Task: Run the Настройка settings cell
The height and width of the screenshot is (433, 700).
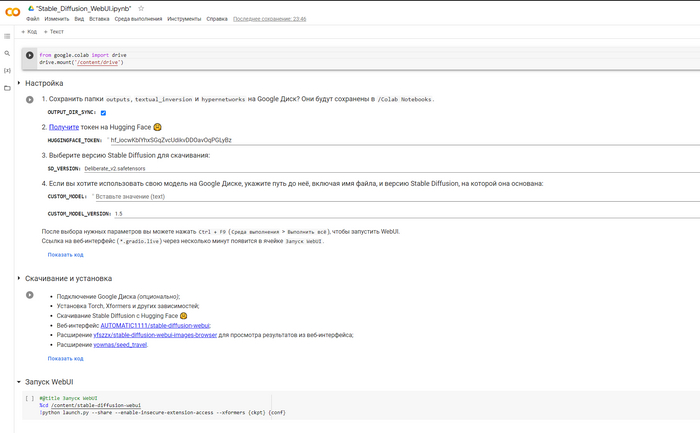Action: pyautogui.click(x=29, y=100)
